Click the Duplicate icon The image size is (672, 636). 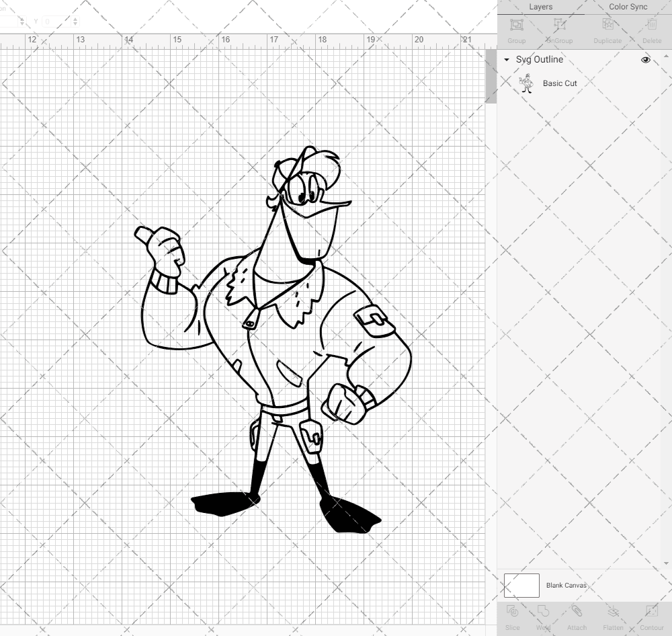(x=607, y=25)
